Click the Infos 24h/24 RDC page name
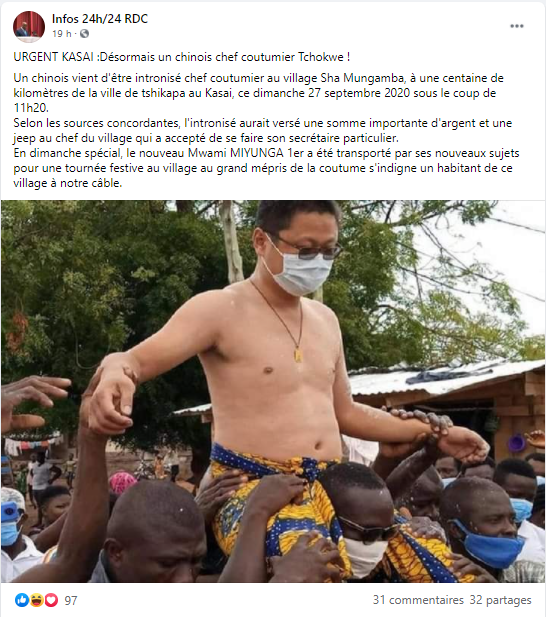 tap(100, 19)
